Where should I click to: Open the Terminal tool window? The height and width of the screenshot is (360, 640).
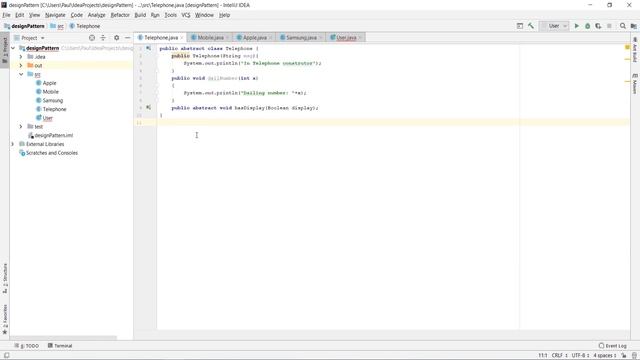[x=60, y=346]
